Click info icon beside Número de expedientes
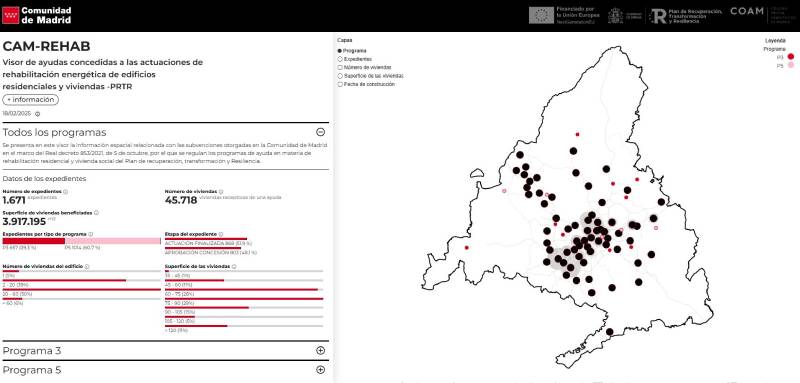 [x=65, y=192]
